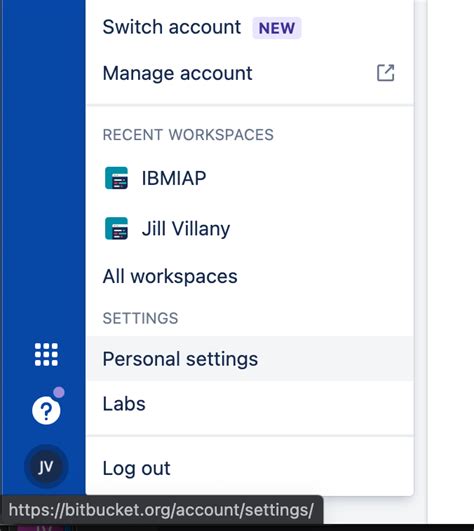Open the IBMIAP workspace

[250, 178]
